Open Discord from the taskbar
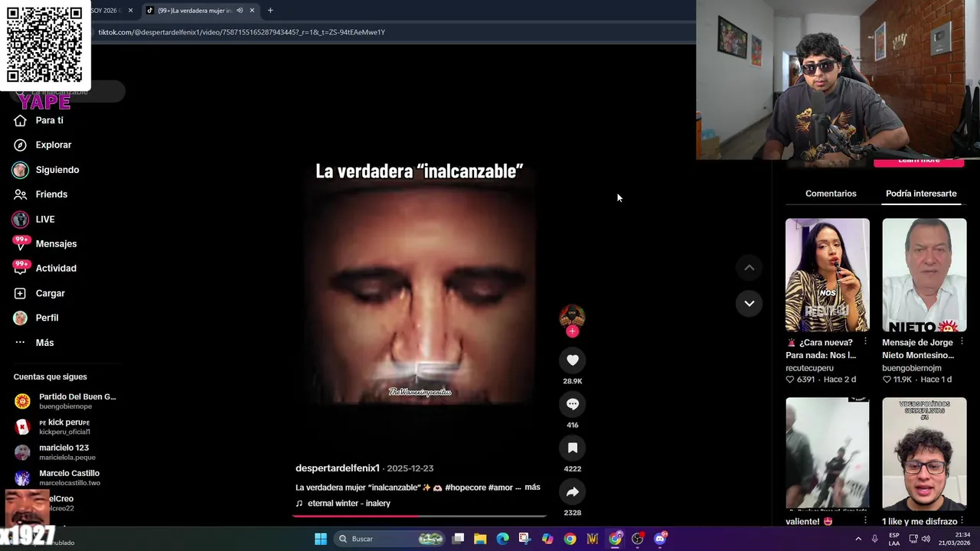The image size is (980, 551). click(x=660, y=539)
